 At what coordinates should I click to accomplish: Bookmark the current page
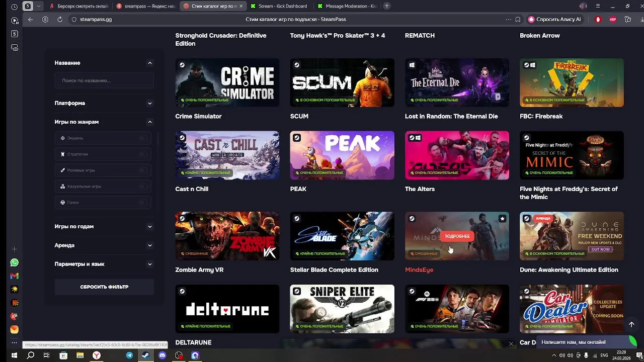coord(518,19)
